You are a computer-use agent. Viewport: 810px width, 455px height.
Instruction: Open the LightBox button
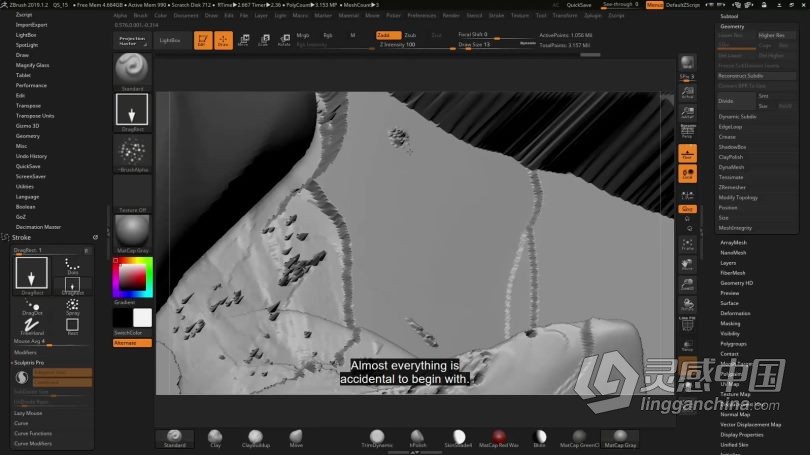tap(170, 40)
